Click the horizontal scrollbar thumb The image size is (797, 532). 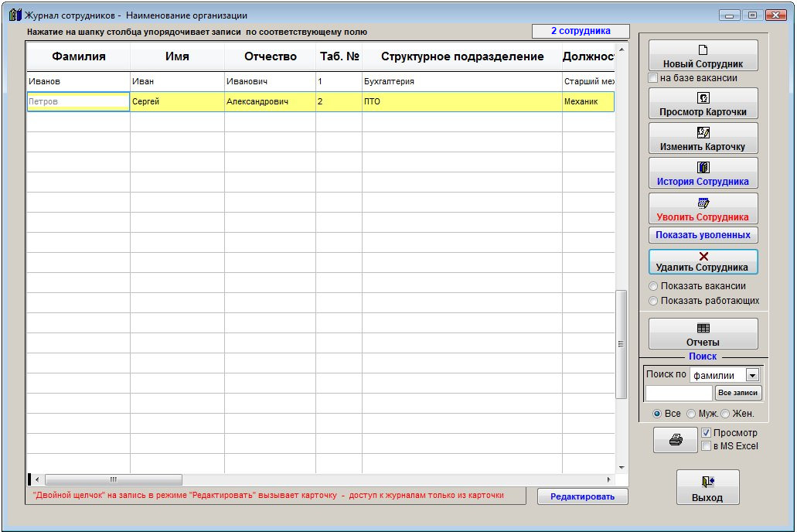pyautogui.click(x=114, y=479)
